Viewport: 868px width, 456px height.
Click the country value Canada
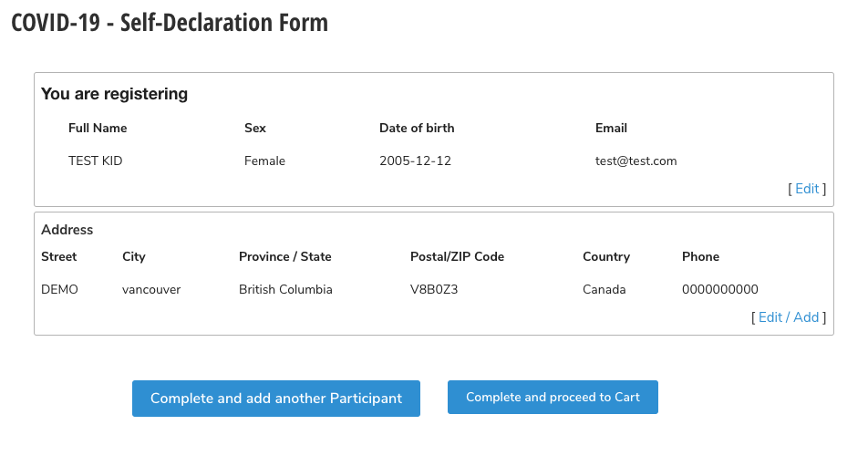coord(604,290)
